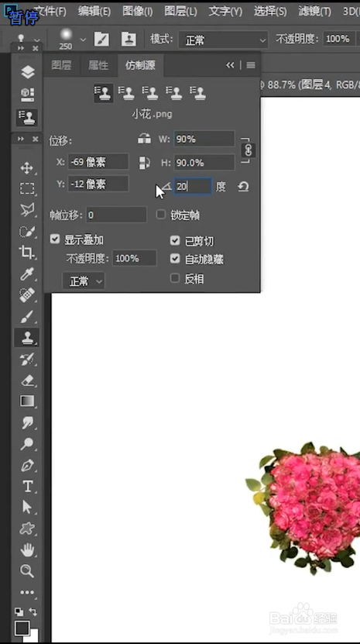The height and width of the screenshot is (644, 360).
Task: Select the second clone source stamp
Action: pyautogui.click(x=127, y=92)
